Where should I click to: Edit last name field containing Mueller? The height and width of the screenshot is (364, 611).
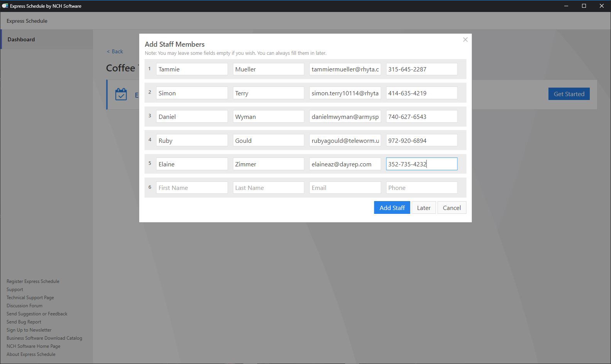point(268,69)
